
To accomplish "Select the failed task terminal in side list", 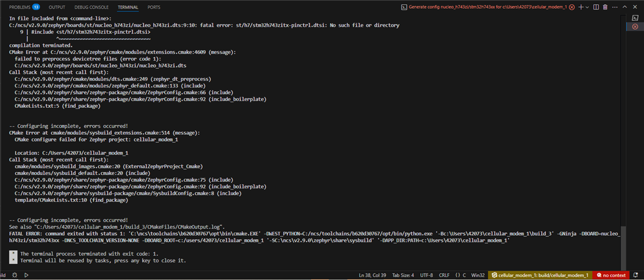I will [x=635, y=26].
